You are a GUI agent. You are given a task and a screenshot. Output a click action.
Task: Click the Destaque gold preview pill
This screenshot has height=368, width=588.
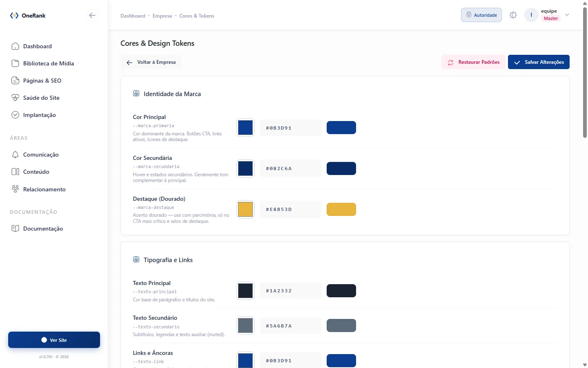coord(341,209)
